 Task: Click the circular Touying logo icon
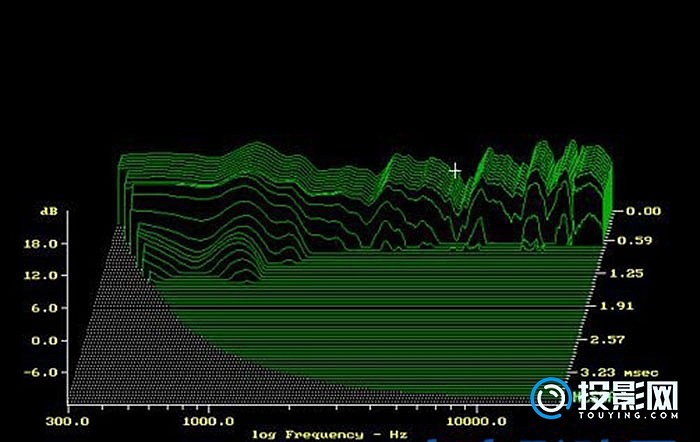[x=552, y=399]
